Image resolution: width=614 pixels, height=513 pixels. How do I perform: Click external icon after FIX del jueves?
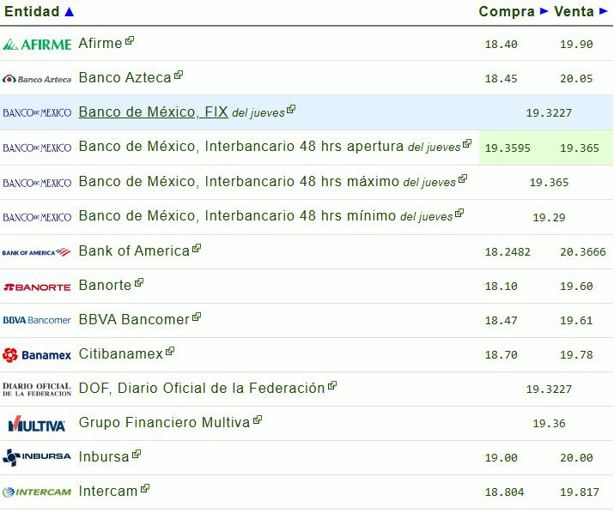click(x=291, y=109)
